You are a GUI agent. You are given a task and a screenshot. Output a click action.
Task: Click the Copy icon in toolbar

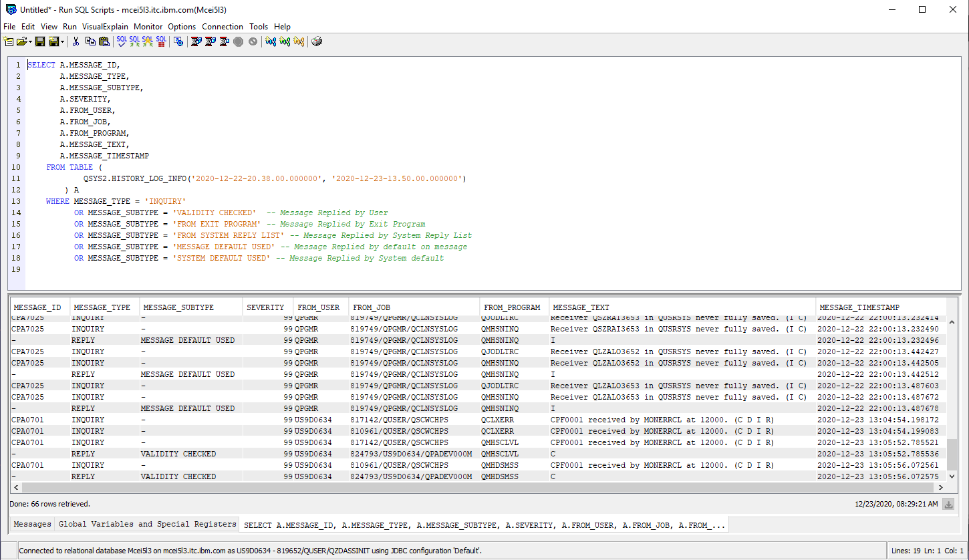click(90, 41)
